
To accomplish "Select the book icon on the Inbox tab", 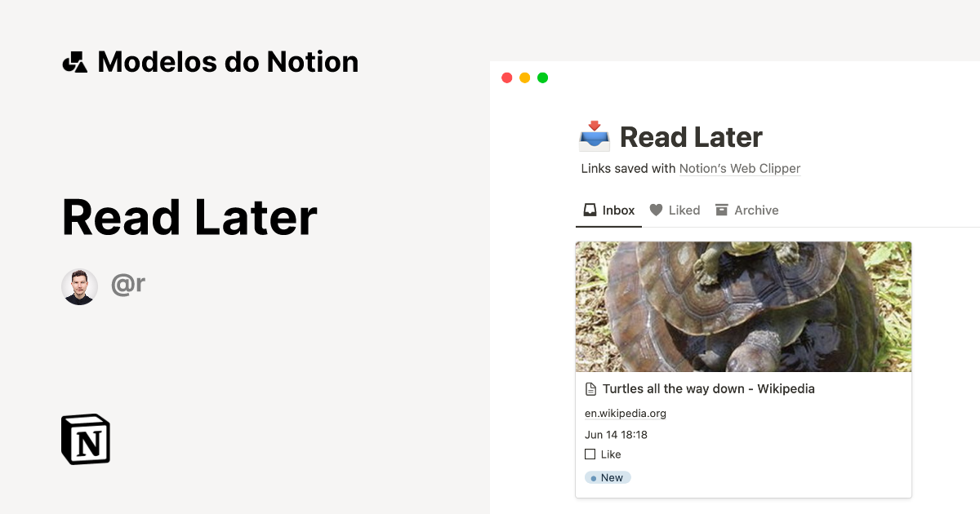I will point(589,209).
